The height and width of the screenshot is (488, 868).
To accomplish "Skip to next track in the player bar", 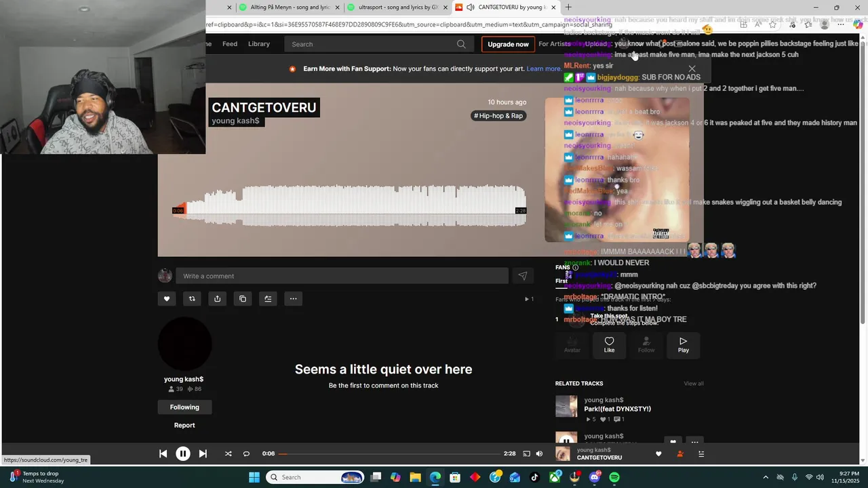I will [x=203, y=453].
